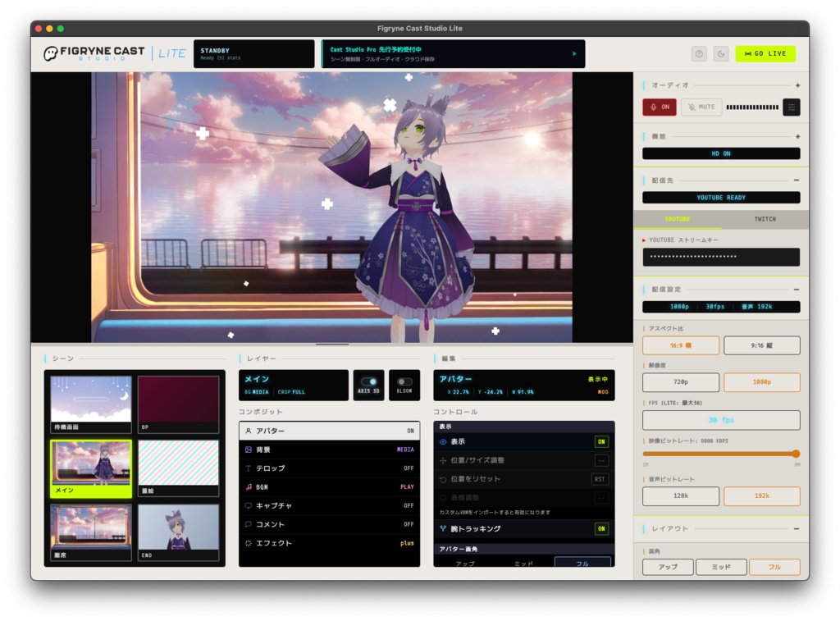Select フル in アバター画角
The image size is (840, 621).
coord(582,563)
